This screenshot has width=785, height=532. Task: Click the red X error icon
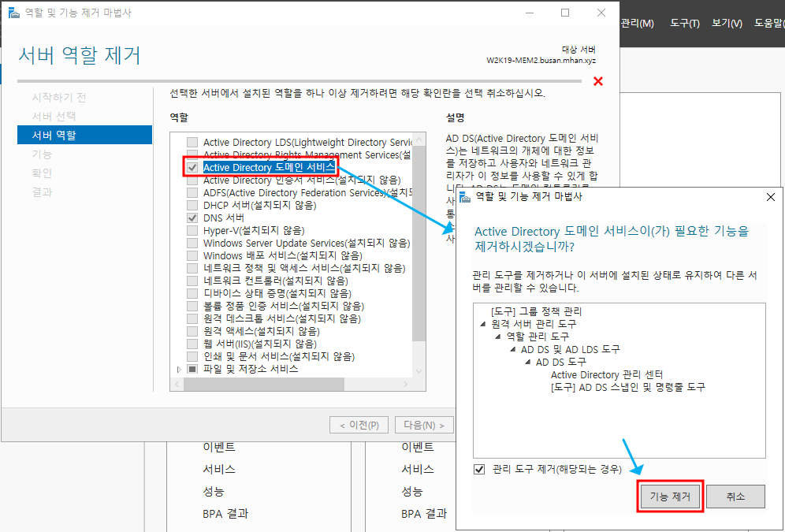click(597, 81)
